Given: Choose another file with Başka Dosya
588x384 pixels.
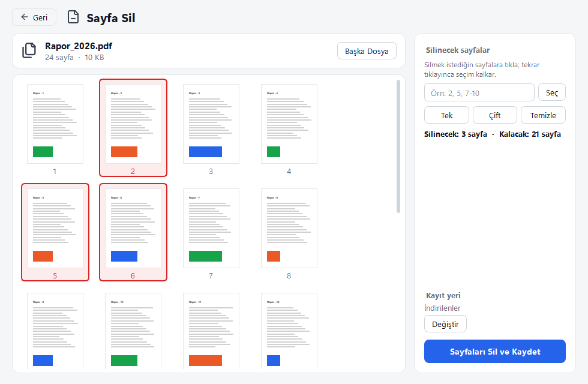Looking at the screenshot, I should coord(367,51).
